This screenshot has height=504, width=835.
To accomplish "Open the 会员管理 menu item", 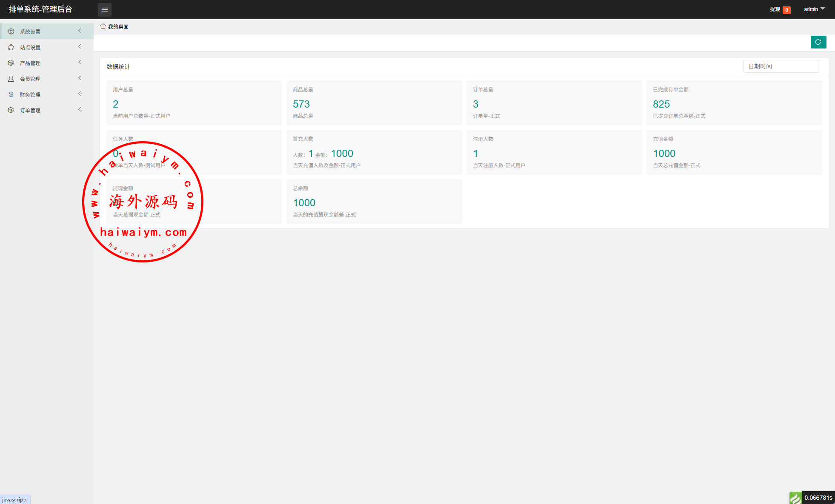I will click(x=30, y=79).
